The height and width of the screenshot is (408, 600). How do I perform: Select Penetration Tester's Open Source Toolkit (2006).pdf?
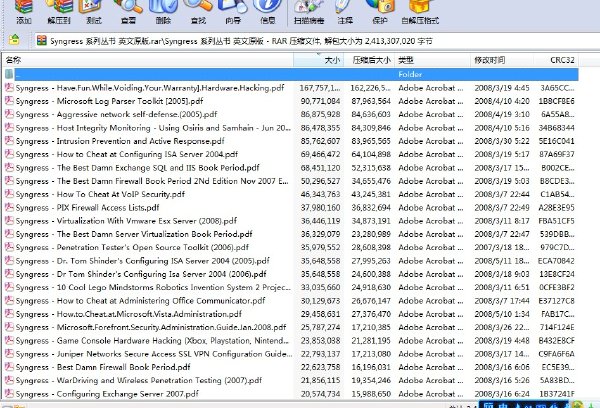point(290,247)
